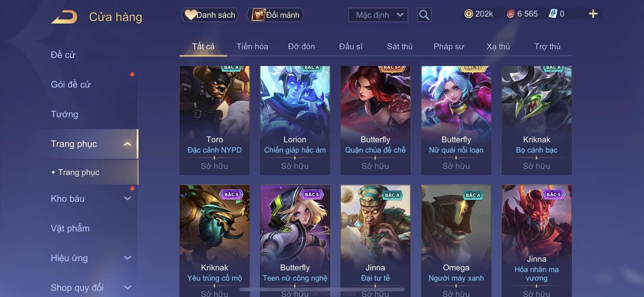Click the back arrow beside Cửa hàng
This screenshot has width=644, height=297.
pyautogui.click(x=64, y=17)
